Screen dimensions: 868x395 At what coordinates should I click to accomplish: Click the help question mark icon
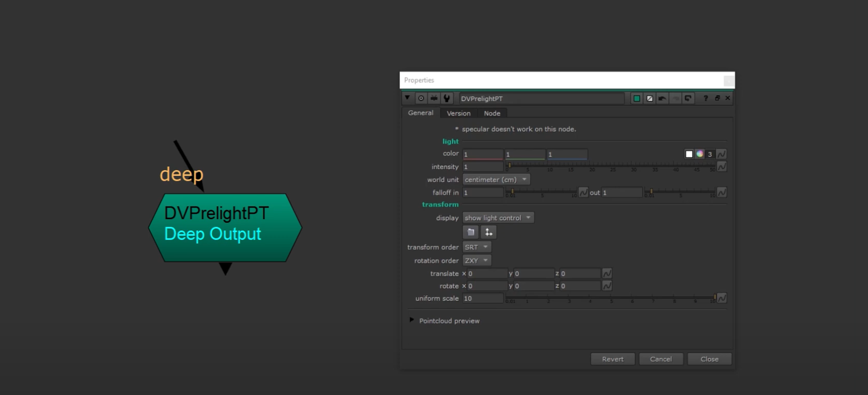(x=705, y=98)
